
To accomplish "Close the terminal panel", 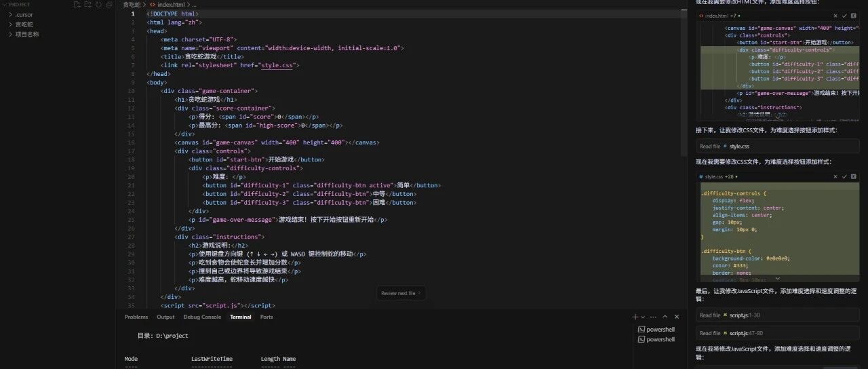I will [x=676, y=317].
